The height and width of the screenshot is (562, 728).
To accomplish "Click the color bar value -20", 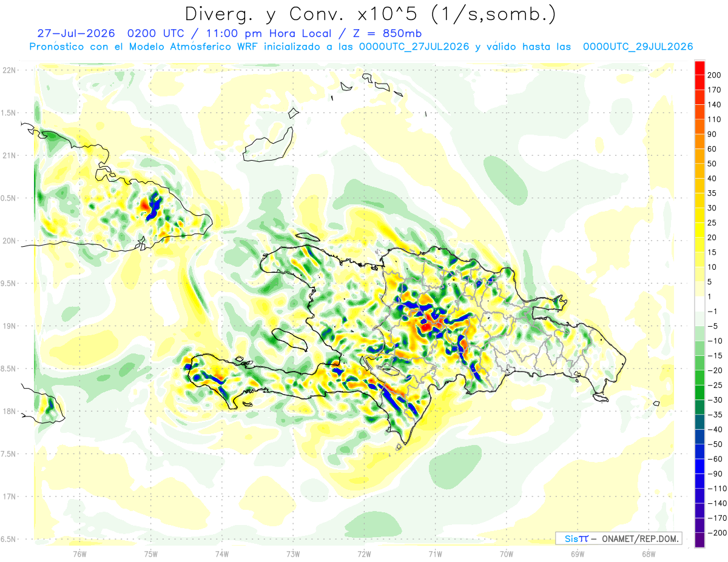I will click(x=715, y=370).
